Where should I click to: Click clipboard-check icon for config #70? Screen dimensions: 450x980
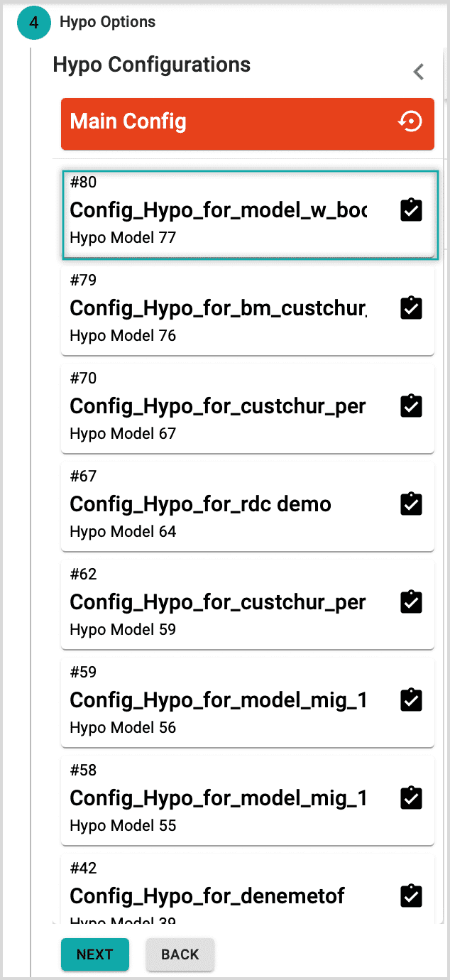[412, 405]
